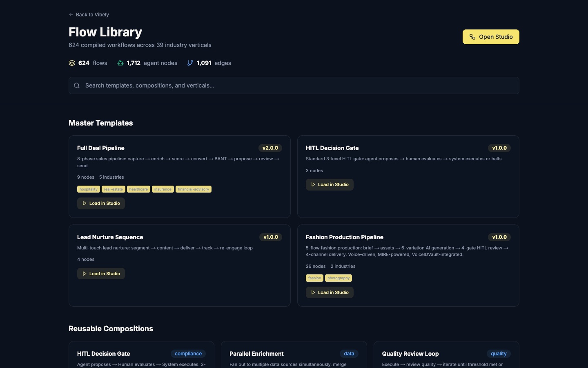Select the real-estate industry tag

click(114, 189)
